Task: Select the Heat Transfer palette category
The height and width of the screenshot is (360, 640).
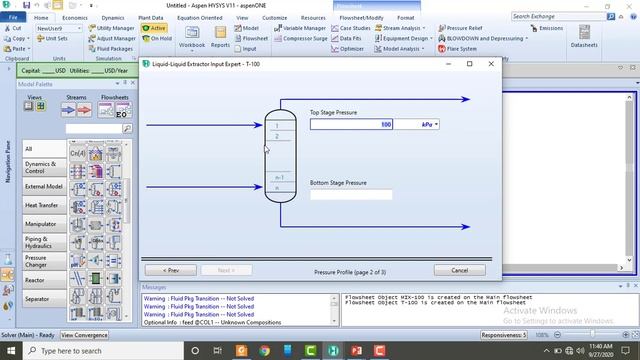Action: click(x=44, y=205)
